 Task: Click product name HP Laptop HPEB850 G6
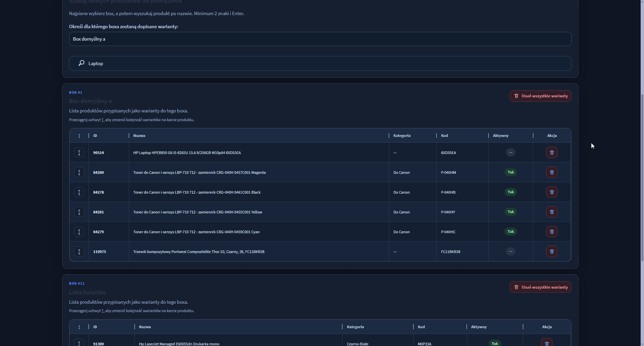[187, 153]
